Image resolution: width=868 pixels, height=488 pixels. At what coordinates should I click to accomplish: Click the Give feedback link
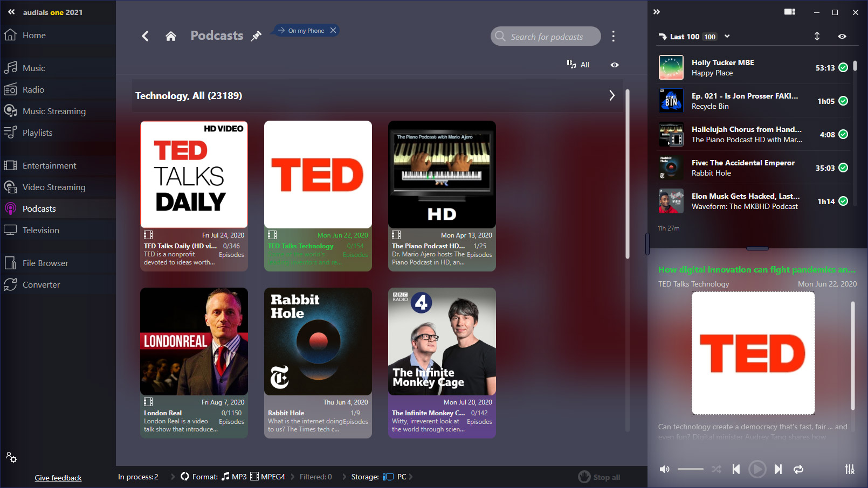coord(58,478)
